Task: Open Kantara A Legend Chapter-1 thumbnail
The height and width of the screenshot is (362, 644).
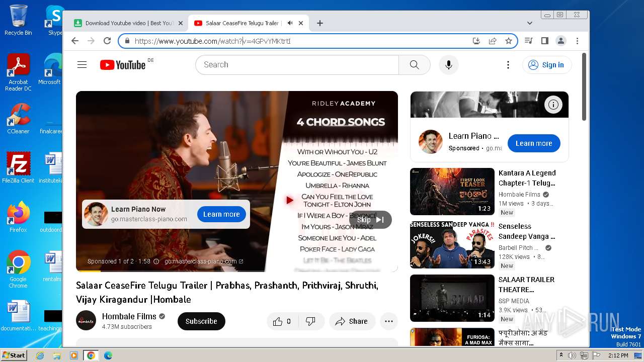Action: 452,192
